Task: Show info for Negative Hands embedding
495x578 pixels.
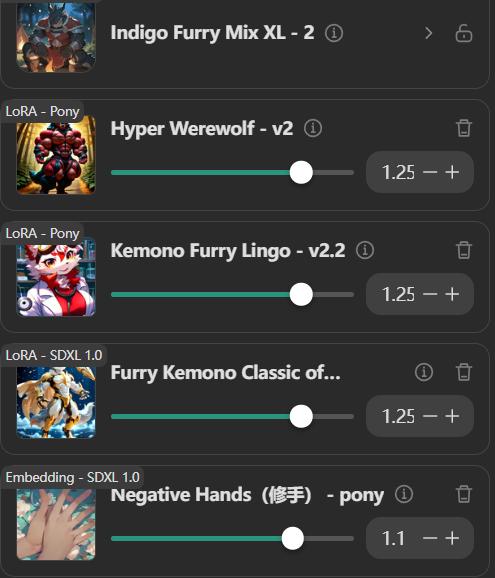Action: (x=404, y=494)
